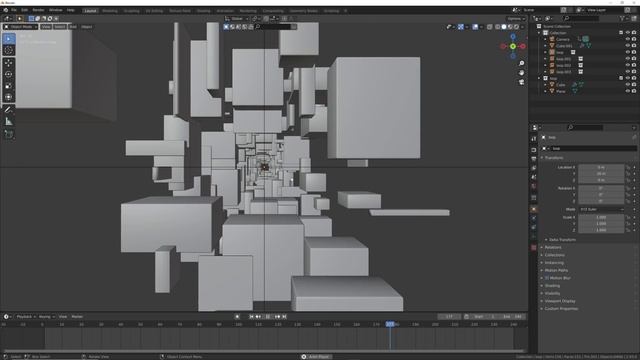Exclude Collection checkbox in outliner
Screen dimensions: 640x360
point(621,33)
